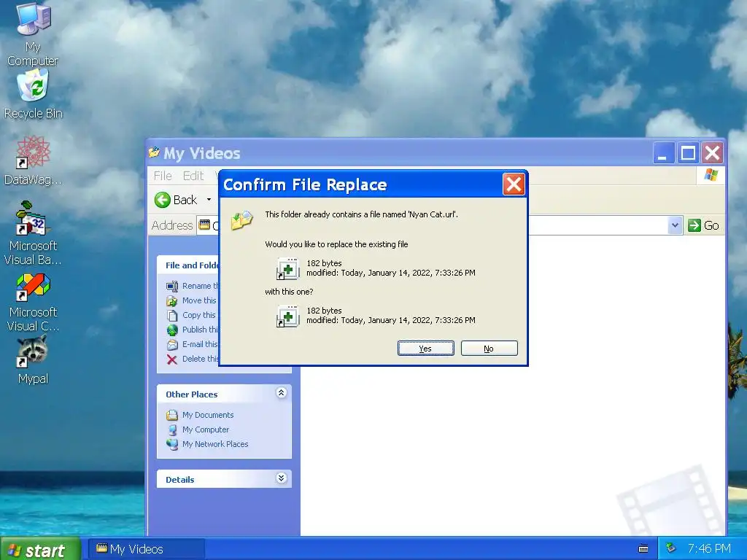Click the existing file's shortcut icon in dialog
This screenshot has height=560, width=747.
click(x=287, y=268)
